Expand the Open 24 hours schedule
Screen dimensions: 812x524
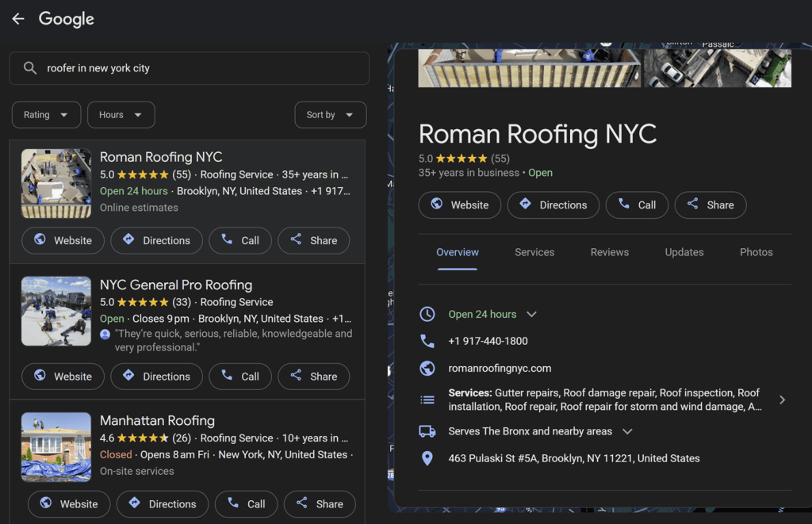(532, 314)
